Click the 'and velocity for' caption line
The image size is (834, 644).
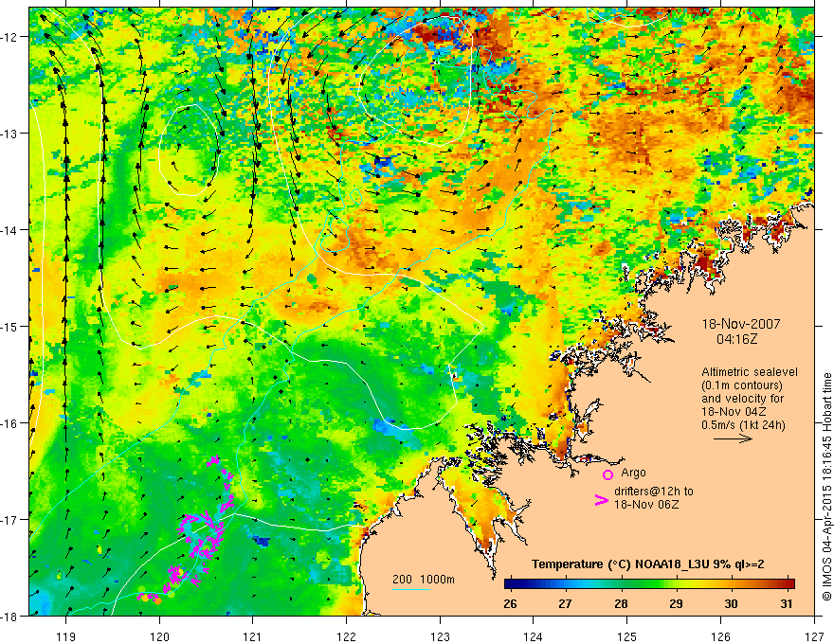click(x=742, y=398)
